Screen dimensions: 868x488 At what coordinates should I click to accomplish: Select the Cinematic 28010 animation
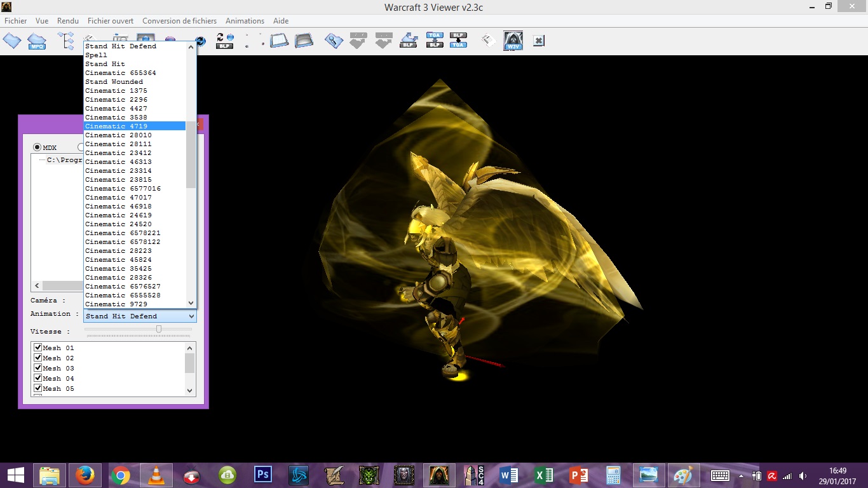[x=135, y=135]
